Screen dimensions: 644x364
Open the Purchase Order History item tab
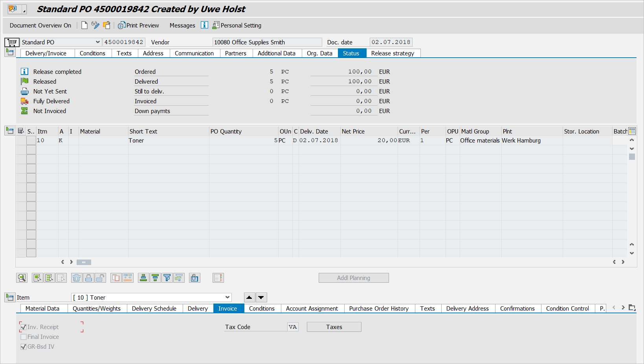[x=379, y=309]
